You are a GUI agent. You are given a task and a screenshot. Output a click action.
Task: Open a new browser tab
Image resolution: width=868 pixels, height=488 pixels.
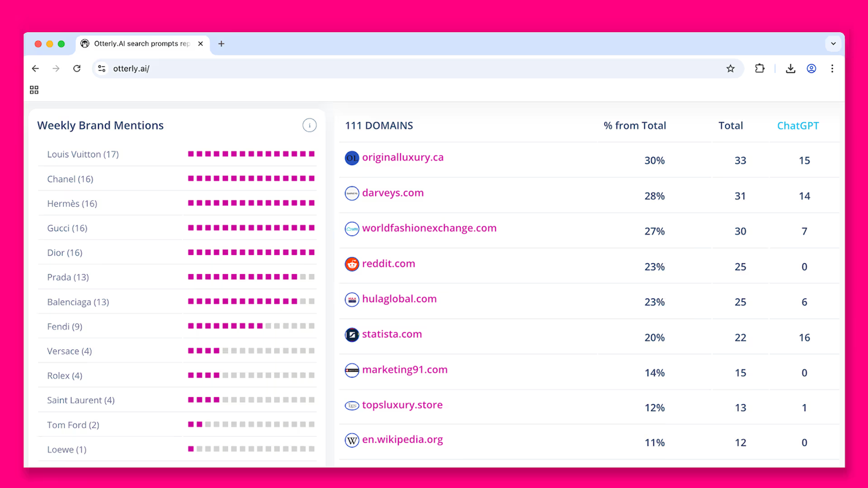pos(221,44)
